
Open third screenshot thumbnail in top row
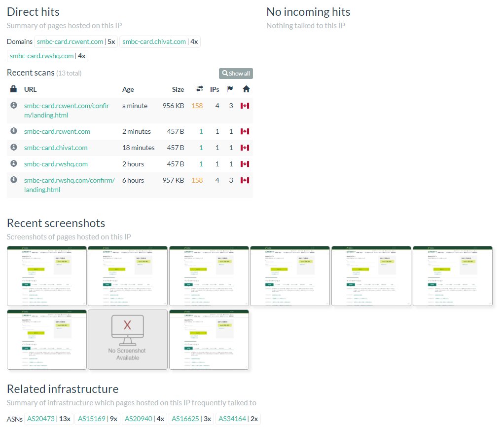tap(209, 276)
